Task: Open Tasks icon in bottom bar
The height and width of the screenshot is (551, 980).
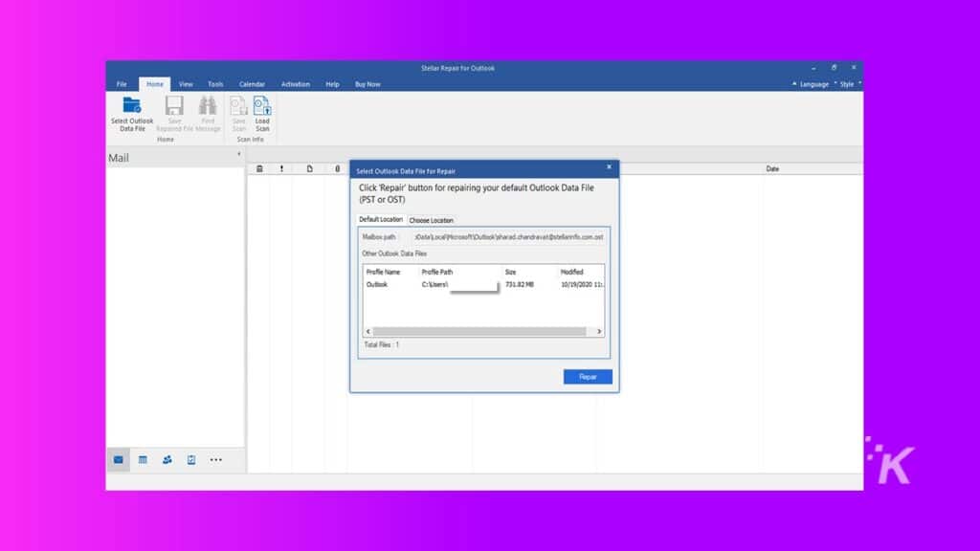Action: (x=191, y=460)
